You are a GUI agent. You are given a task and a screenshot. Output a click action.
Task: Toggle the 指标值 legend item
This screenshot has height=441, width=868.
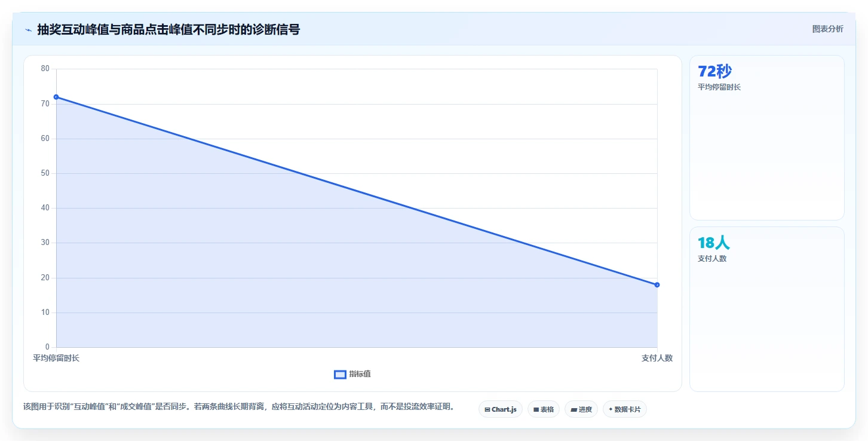click(352, 374)
